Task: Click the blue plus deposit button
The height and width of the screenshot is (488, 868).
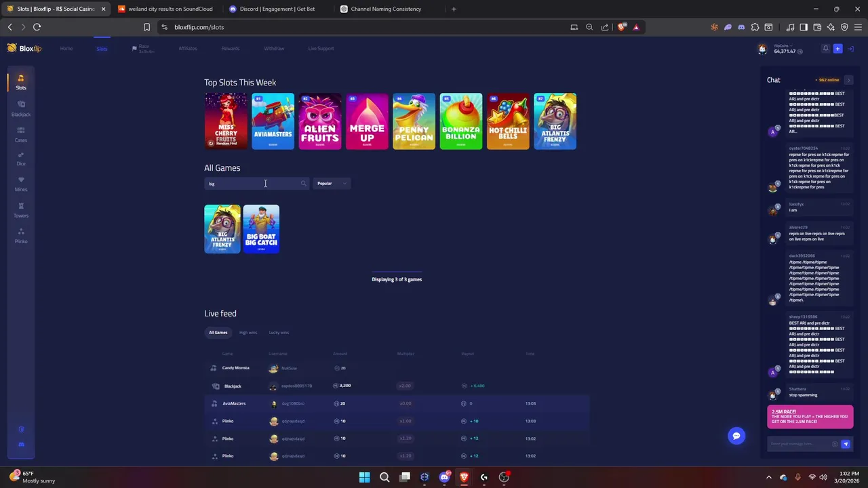Action: point(837,49)
